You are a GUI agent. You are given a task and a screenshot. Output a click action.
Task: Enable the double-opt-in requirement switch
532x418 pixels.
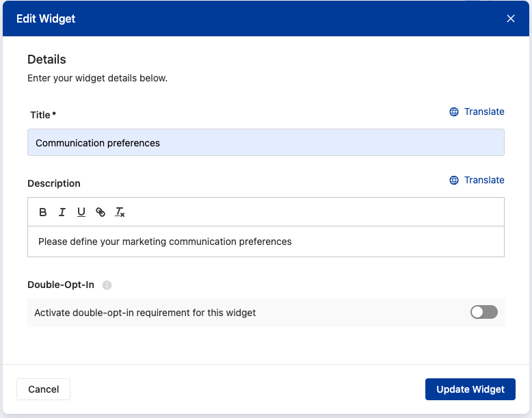483,313
